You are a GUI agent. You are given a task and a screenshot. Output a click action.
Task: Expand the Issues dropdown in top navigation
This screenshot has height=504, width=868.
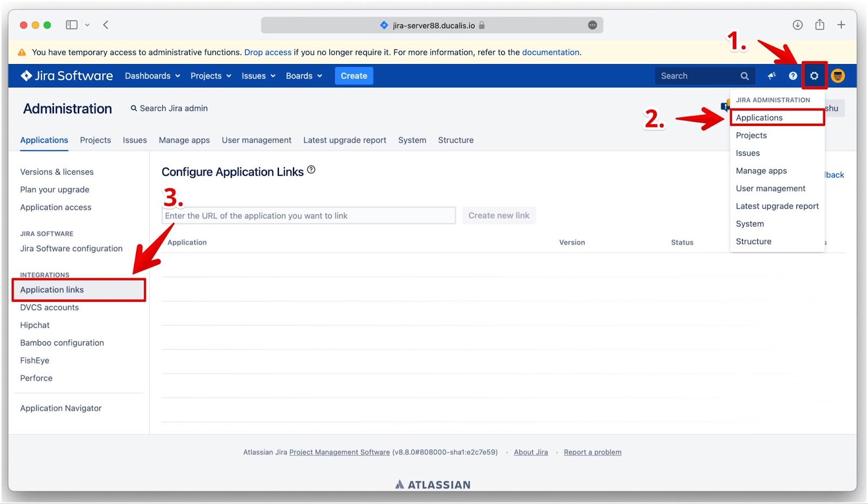pyautogui.click(x=257, y=76)
